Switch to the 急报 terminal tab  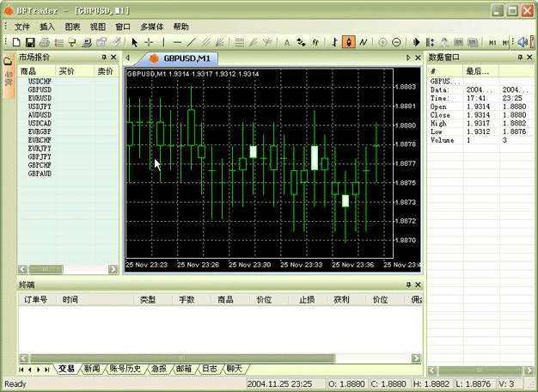[x=159, y=369]
